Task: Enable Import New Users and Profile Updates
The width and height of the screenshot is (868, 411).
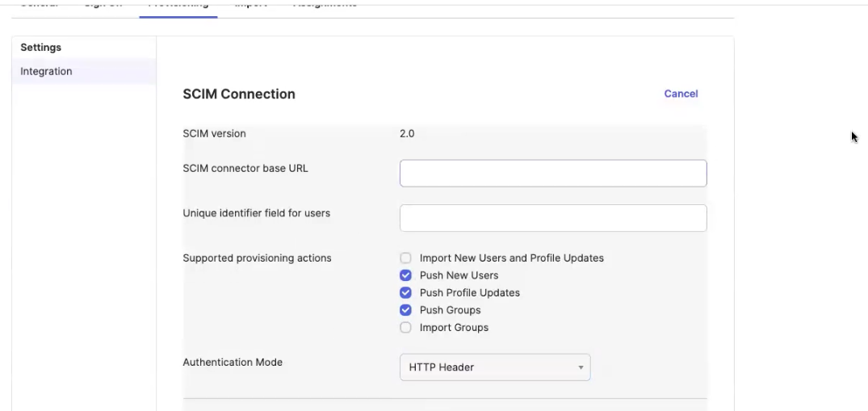Action: pos(406,258)
